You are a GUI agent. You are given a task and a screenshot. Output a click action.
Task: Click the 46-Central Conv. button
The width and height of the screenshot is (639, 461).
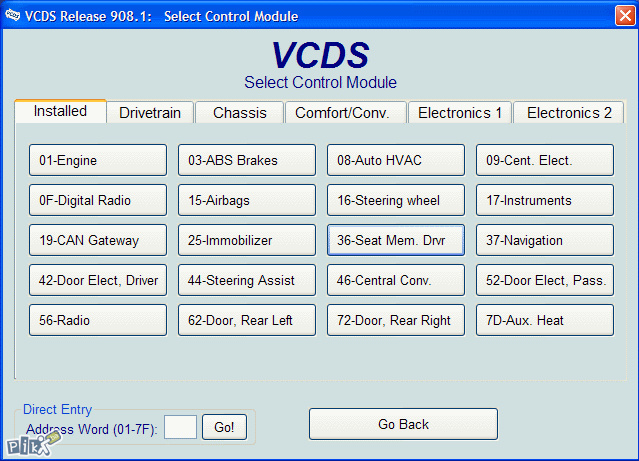pos(396,280)
